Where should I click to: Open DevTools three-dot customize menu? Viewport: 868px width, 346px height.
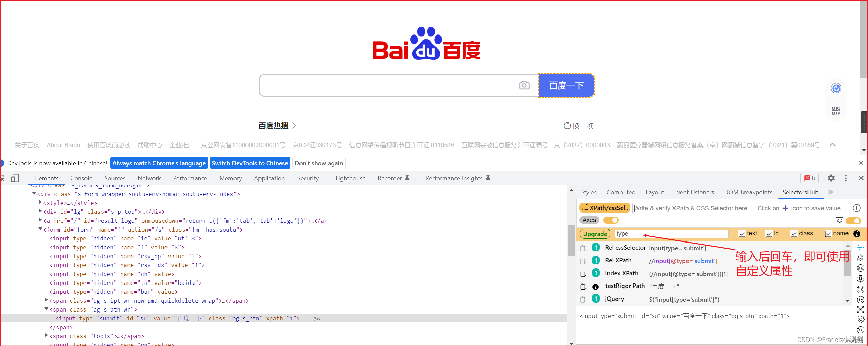846,178
